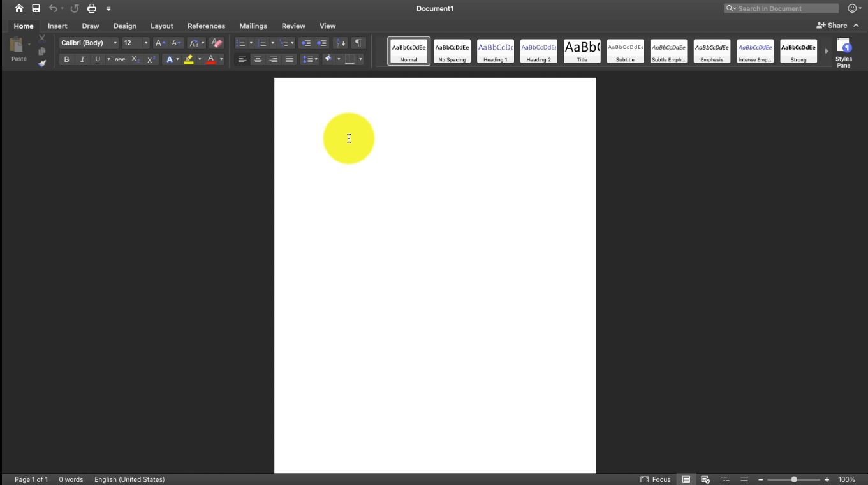
Task: Open the Styles Pane
Action: (x=844, y=52)
